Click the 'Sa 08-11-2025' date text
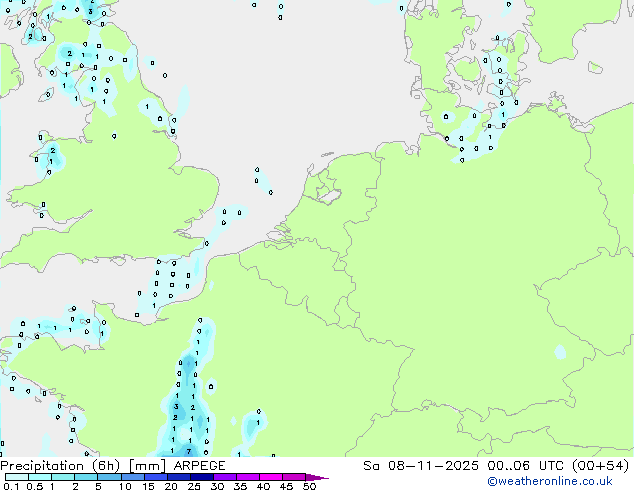The height and width of the screenshot is (490, 634). coord(421,466)
